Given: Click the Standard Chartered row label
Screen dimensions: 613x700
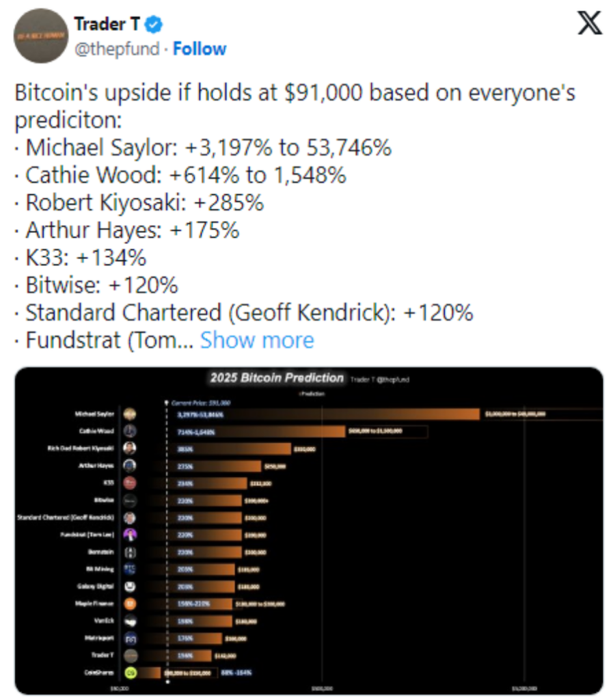Looking at the screenshot, I should [66, 517].
